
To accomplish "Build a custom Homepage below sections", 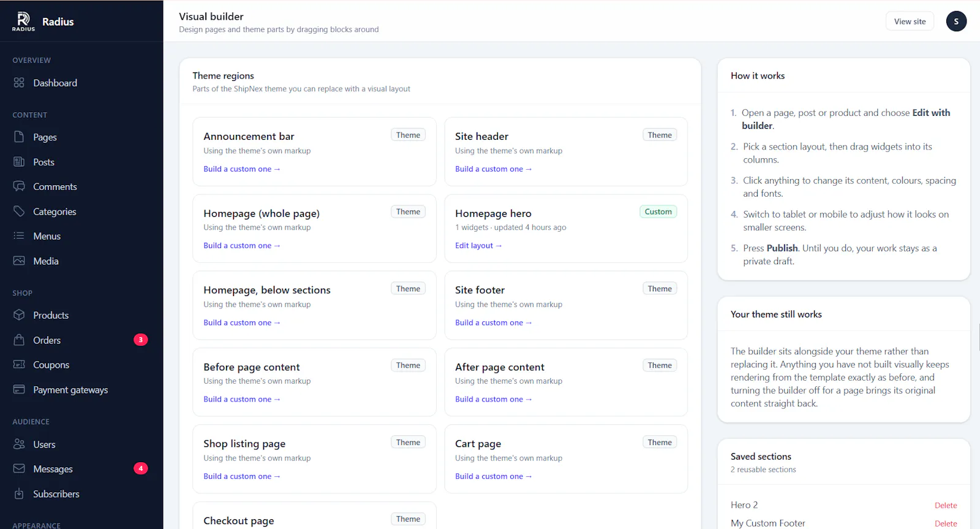I will tap(242, 323).
